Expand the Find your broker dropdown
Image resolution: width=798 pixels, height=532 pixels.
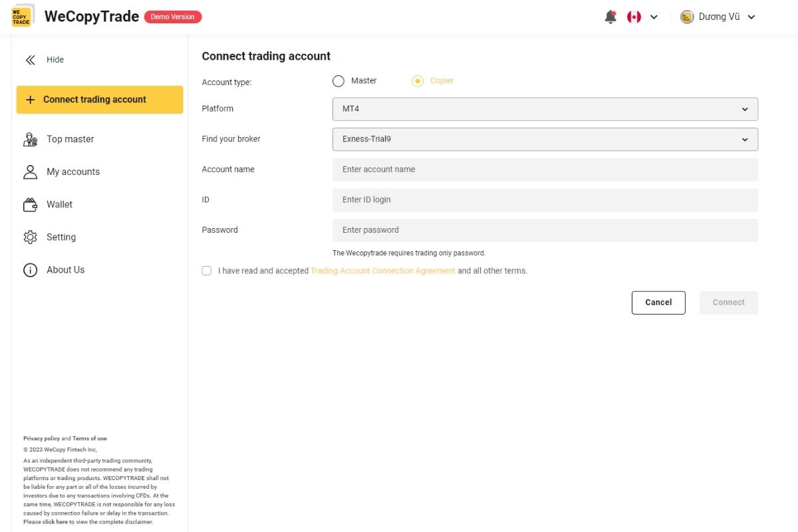544,139
